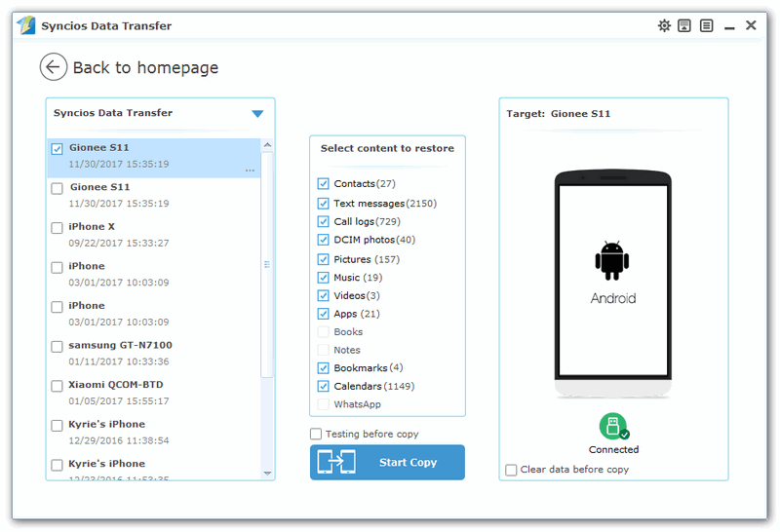Viewport: 780px width, 532px height.
Task: Click the disabled Notes checkbox
Action: click(324, 350)
